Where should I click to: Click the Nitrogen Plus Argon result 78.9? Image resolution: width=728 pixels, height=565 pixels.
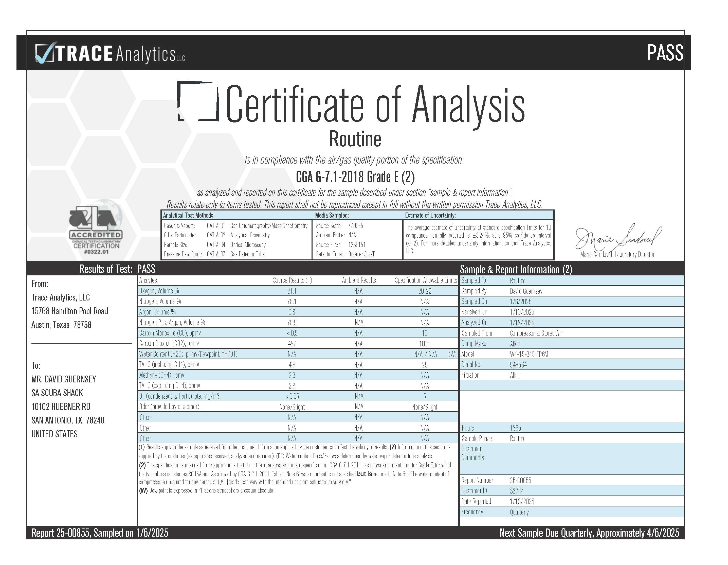point(292,323)
